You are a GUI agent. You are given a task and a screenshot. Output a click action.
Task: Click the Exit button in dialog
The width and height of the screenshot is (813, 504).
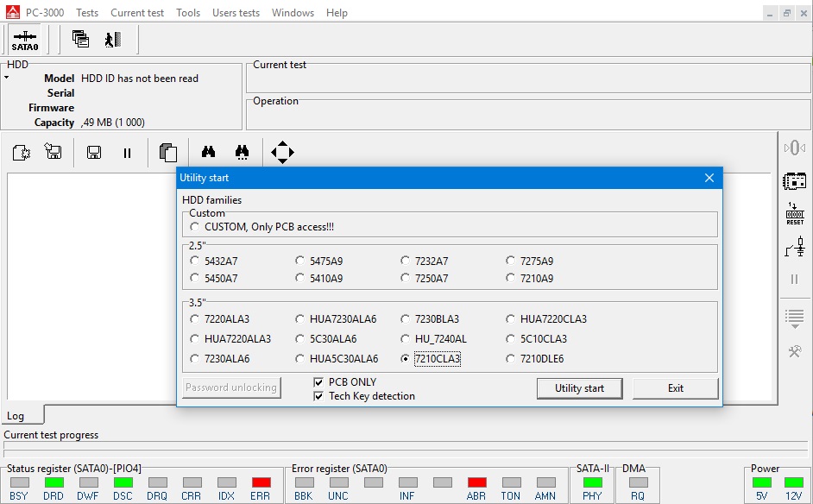point(675,388)
